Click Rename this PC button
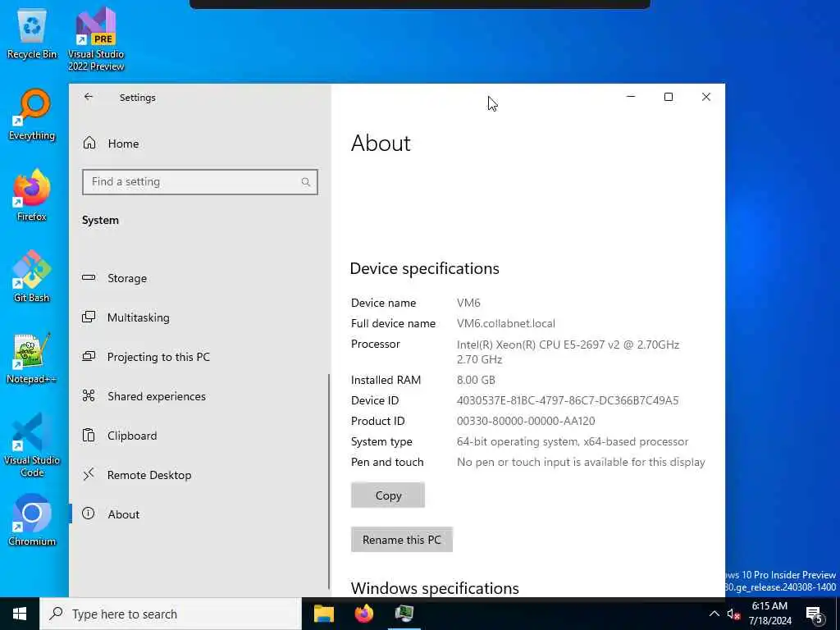This screenshot has height=630, width=840. click(402, 540)
